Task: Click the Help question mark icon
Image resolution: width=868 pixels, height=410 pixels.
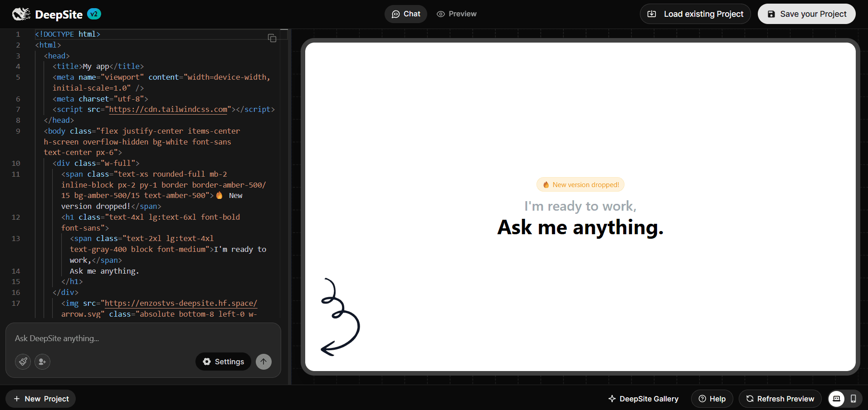Action: point(702,399)
